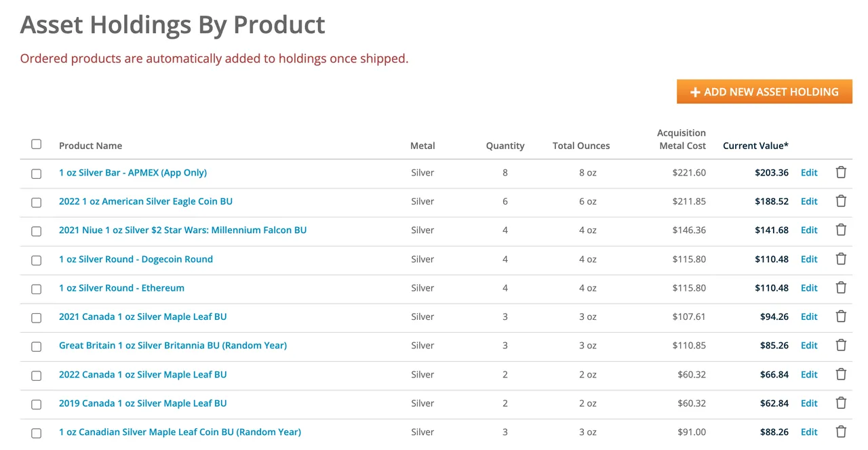Check the box for 1 oz Silver Bar APMEX
The width and height of the screenshot is (868, 450).
[x=37, y=173]
